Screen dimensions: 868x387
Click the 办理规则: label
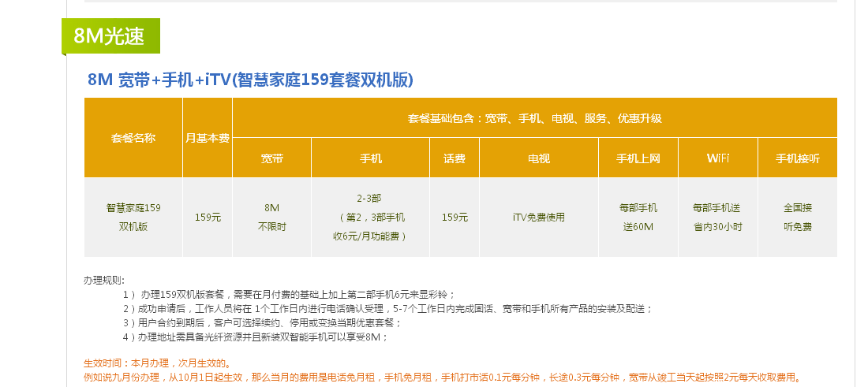105,280
